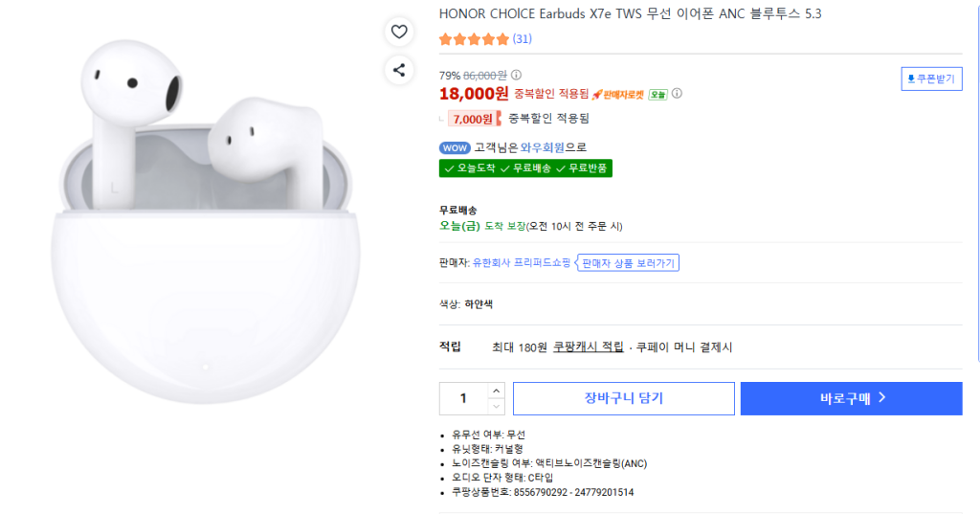
Task: Add item with 장바구니 담기 button
Action: pyautogui.click(x=623, y=398)
